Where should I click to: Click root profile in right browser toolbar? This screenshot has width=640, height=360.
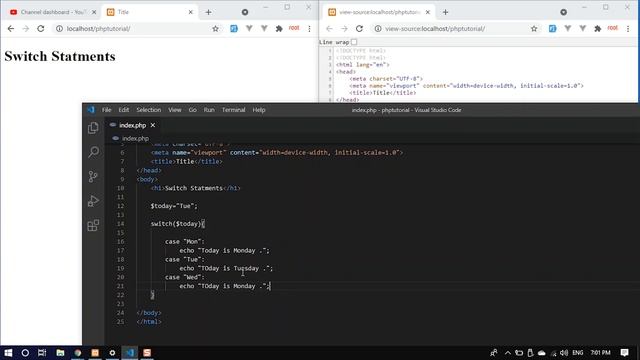[612, 28]
